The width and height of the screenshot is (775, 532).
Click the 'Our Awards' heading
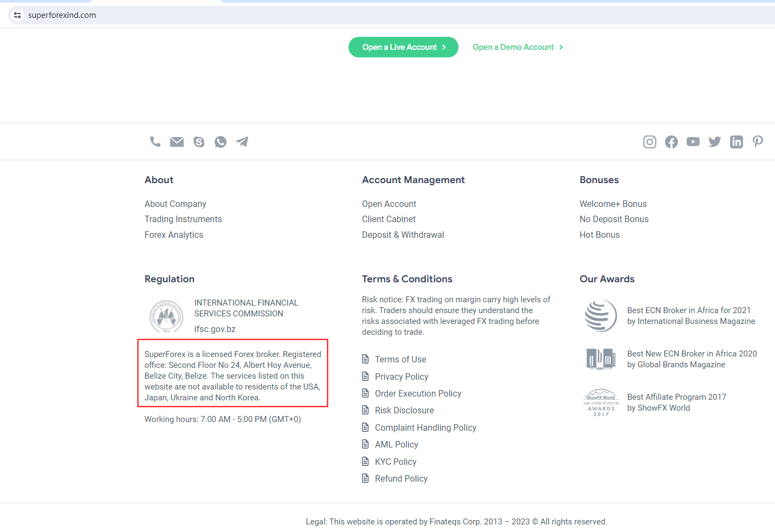tap(607, 279)
